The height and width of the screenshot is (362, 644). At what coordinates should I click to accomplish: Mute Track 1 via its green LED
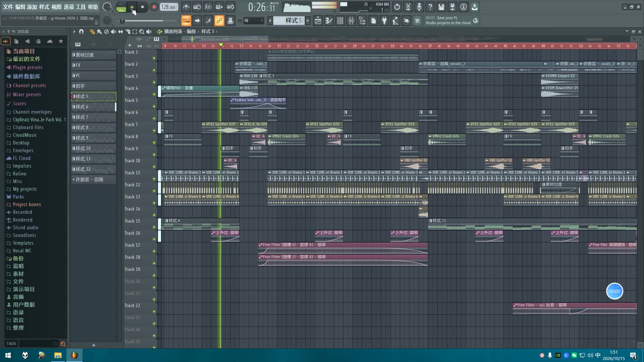coord(154,58)
